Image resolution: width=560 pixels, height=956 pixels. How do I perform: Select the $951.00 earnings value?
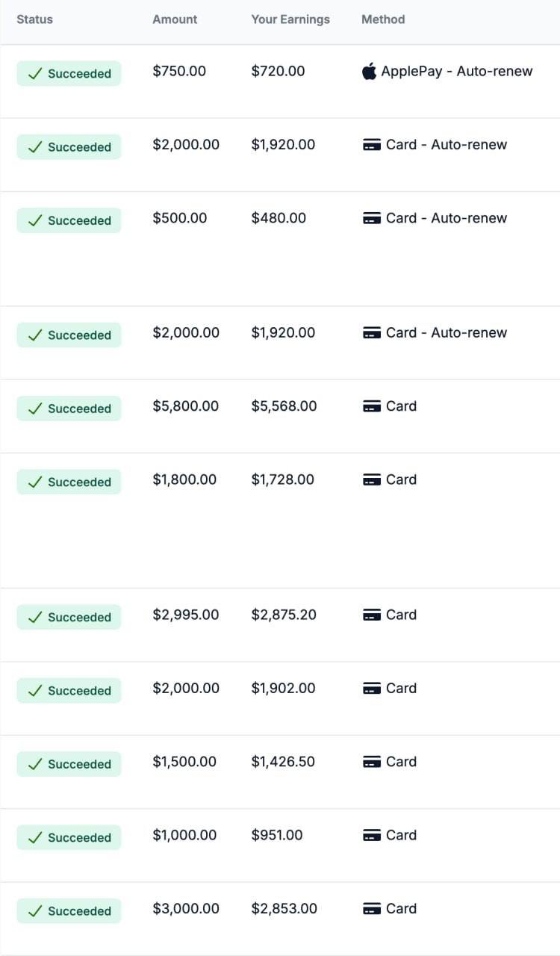tap(277, 835)
